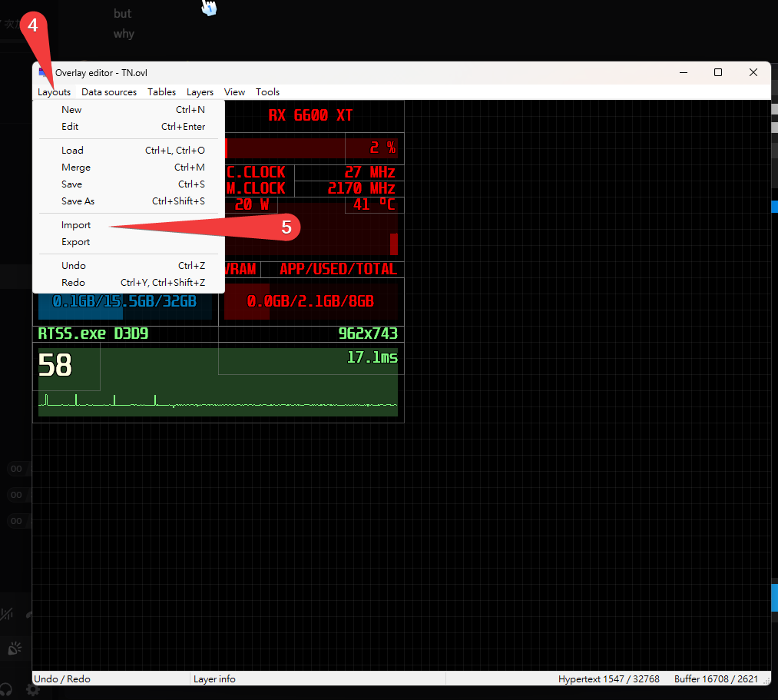Viewport: 778px width, 700px height.
Task: Click the Discord headphones deafen icon
Action: pos(6,689)
